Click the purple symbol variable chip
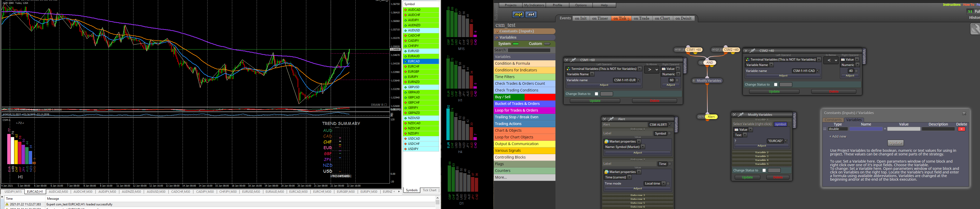Viewport: 980px width, 209px height. coord(780,124)
